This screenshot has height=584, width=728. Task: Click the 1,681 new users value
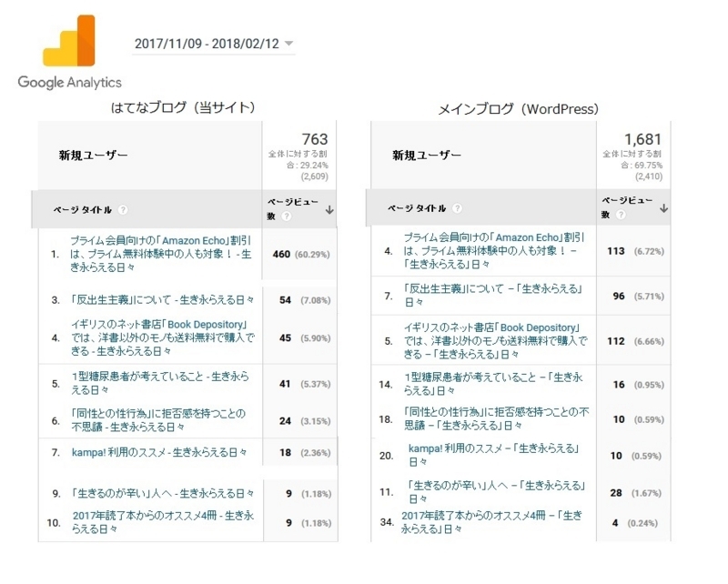[x=642, y=139]
